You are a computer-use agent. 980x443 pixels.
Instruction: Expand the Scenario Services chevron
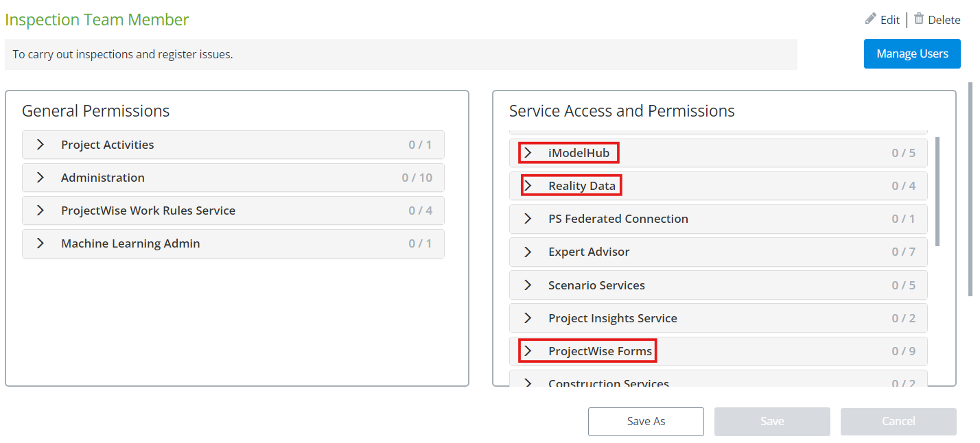528,285
